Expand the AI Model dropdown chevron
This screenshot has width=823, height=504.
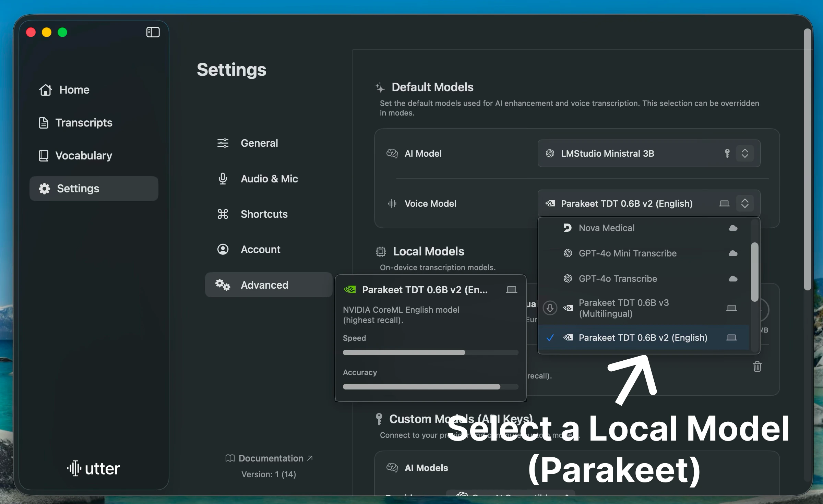coord(745,154)
